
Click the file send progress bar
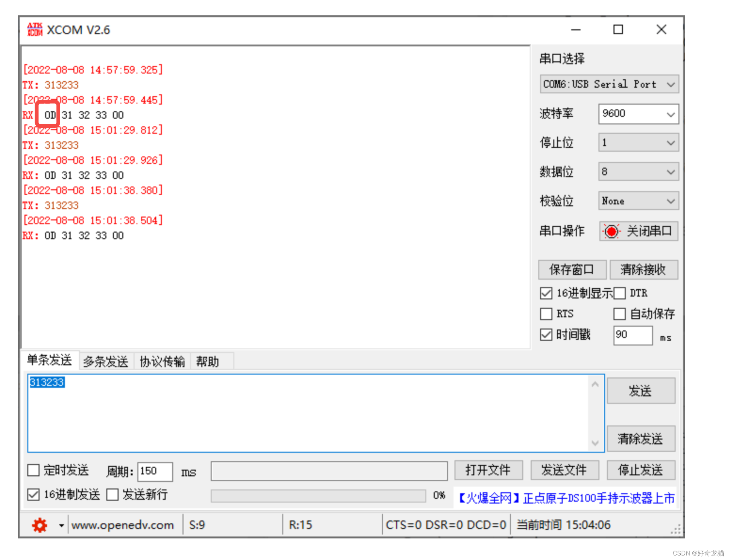tap(318, 496)
